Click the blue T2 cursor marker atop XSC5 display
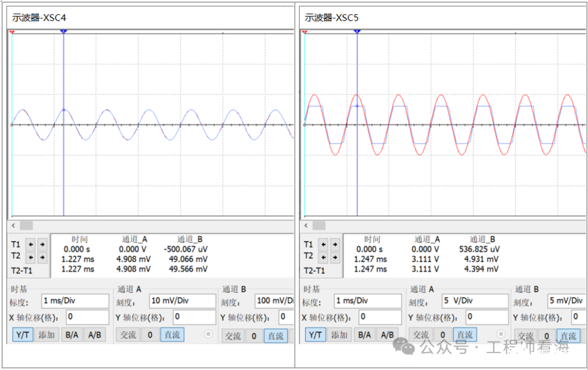588x370 pixels. tap(357, 31)
